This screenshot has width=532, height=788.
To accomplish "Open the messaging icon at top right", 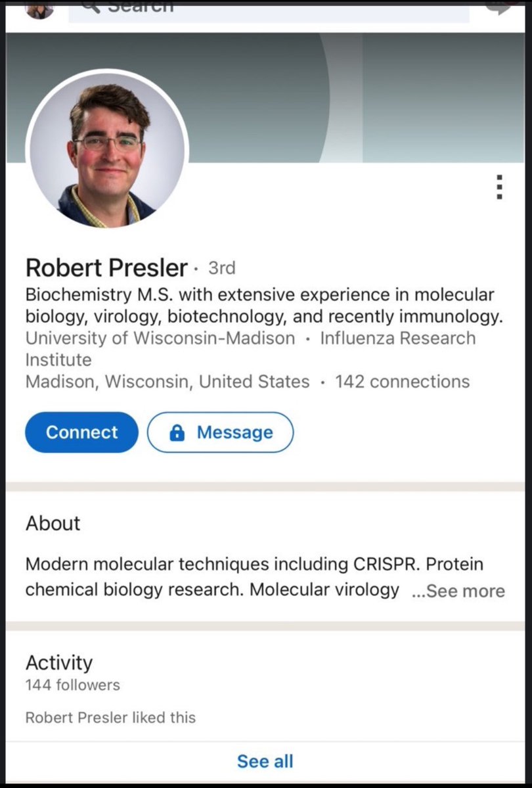I will (x=500, y=8).
